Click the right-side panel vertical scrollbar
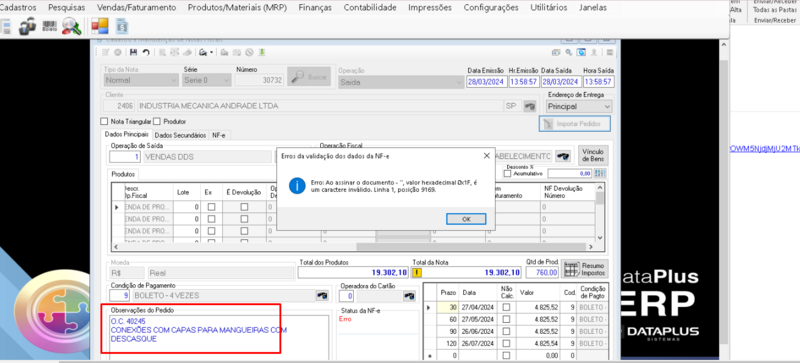This screenshot has height=363, width=800. point(724,202)
